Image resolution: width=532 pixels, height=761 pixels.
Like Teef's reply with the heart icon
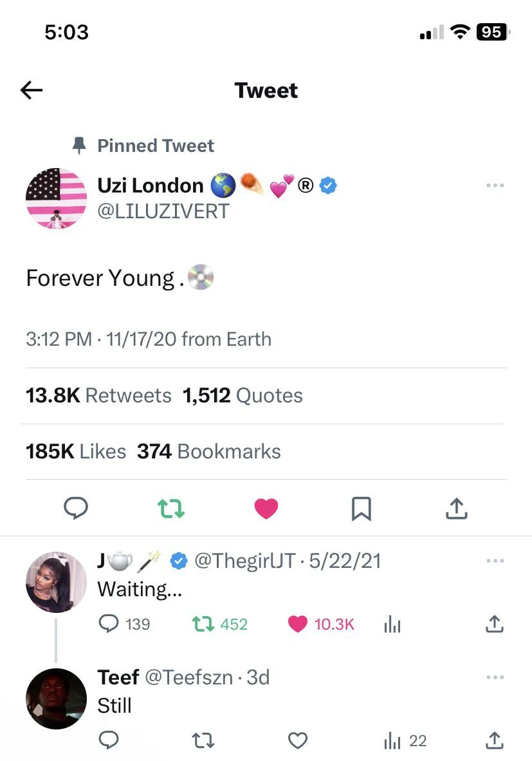coord(298,740)
